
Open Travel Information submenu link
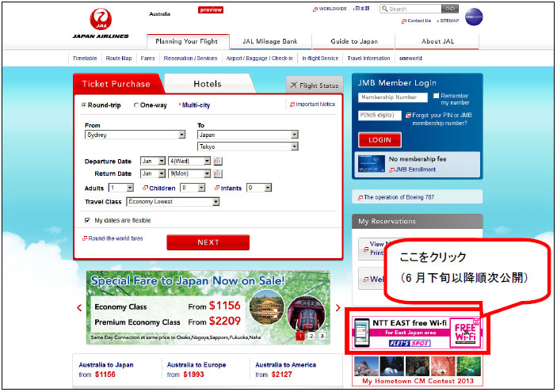[368, 59]
